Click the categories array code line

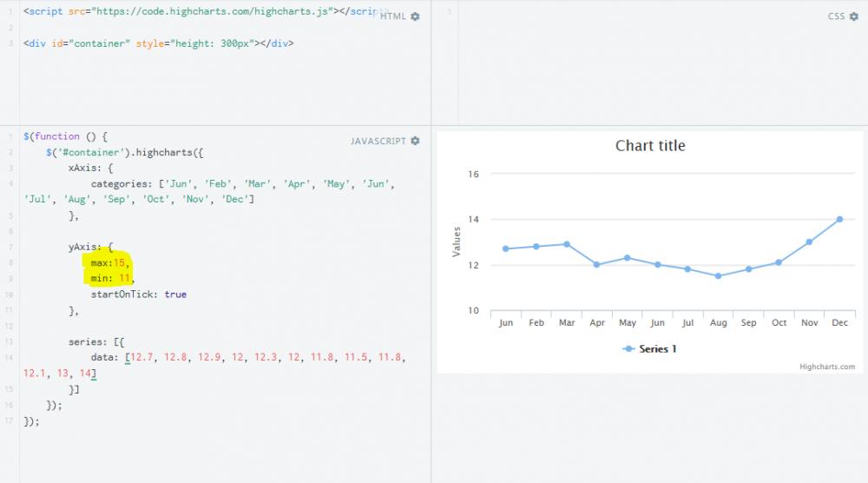click(209, 192)
